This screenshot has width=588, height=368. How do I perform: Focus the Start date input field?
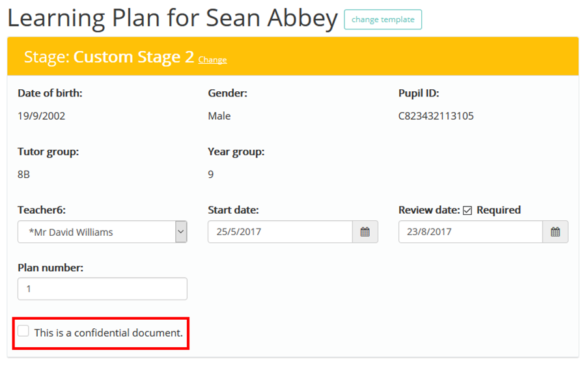tap(280, 232)
